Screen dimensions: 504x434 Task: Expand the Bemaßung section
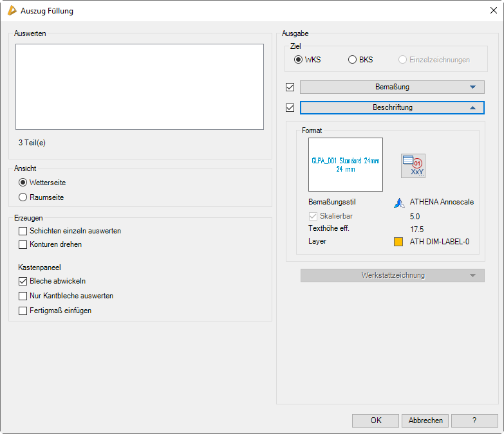[392, 87]
